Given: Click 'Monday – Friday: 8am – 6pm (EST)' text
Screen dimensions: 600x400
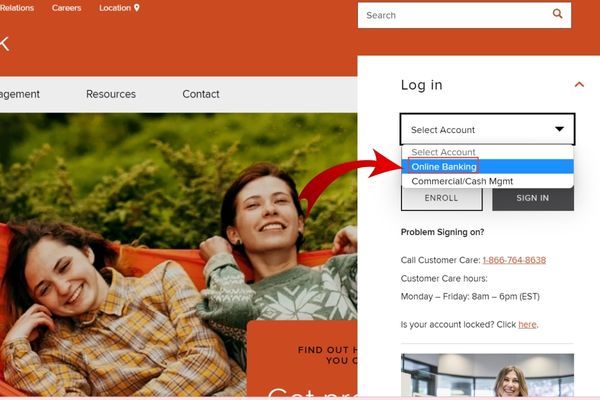Looking at the screenshot, I should [x=470, y=296].
